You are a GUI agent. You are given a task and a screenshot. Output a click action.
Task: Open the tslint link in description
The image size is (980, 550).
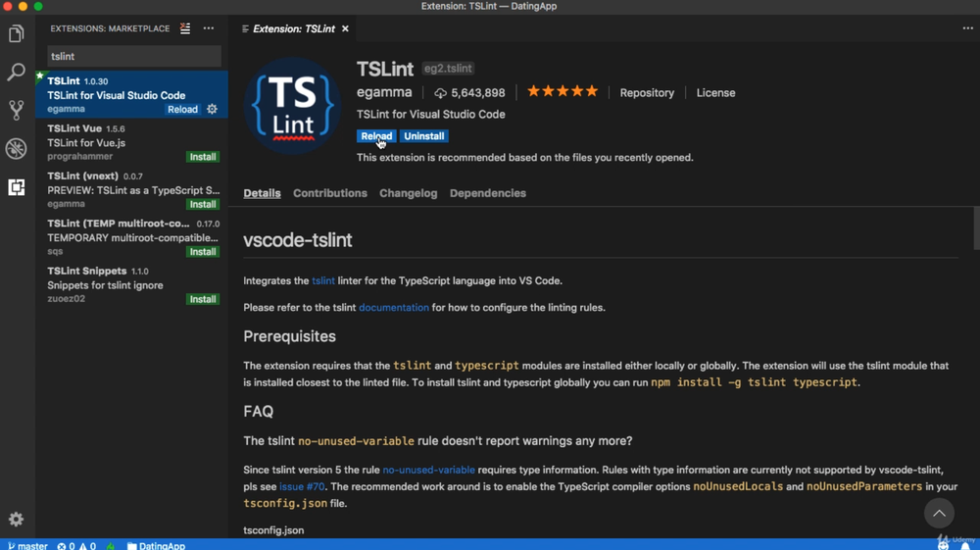323,280
